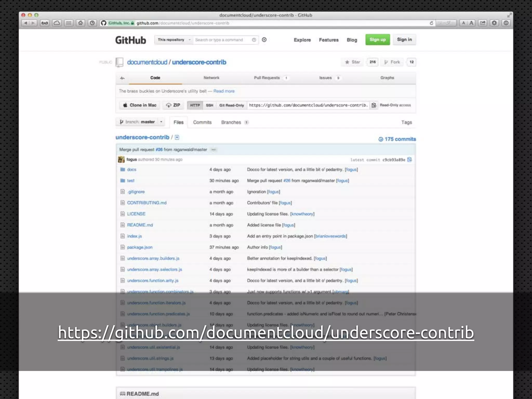This screenshot has height=399, width=532.
Task: Open the CONTRIBUTING.md file
Action: [x=147, y=203]
